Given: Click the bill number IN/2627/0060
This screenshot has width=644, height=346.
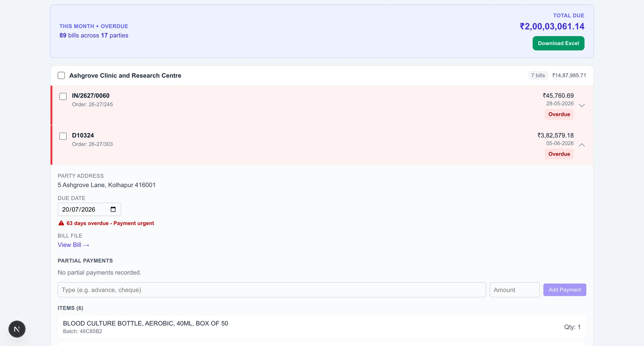Looking at the screenshot, I should click(x=91, y=96).
